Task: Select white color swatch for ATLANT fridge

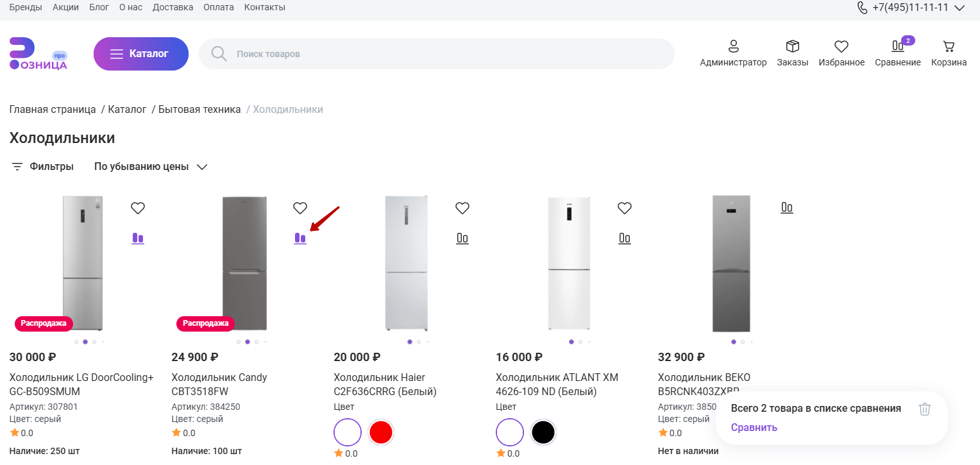Action: coord(510,432)
